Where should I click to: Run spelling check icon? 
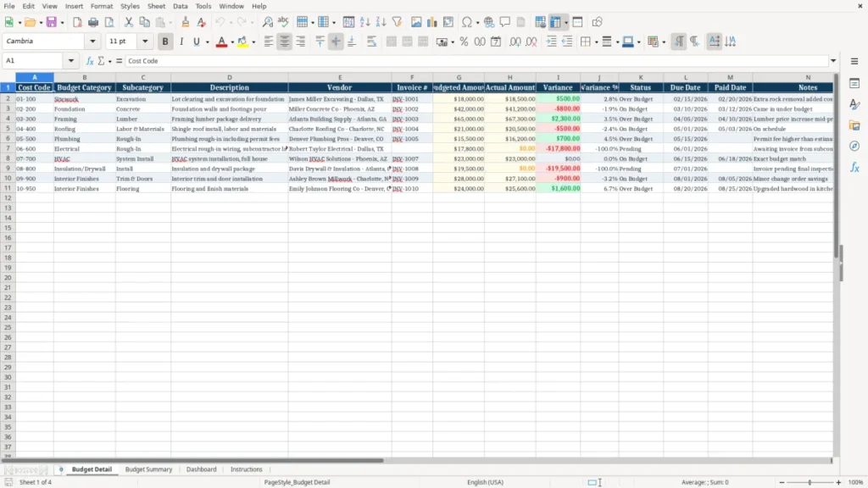[283, 22]
